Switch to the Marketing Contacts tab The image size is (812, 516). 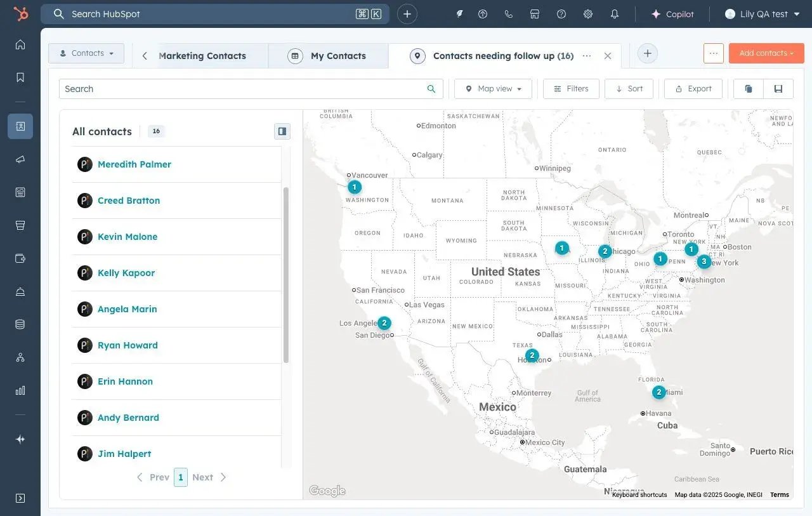(202, 56)
